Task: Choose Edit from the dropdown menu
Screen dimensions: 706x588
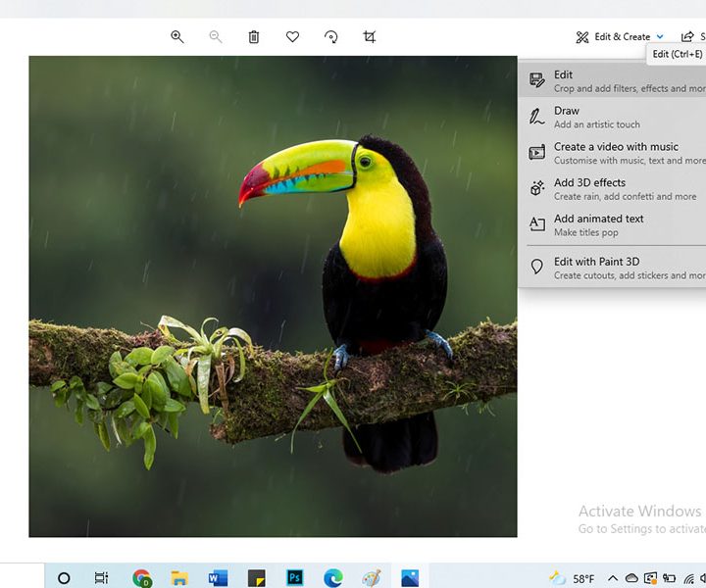Action: tap(612, 81)
